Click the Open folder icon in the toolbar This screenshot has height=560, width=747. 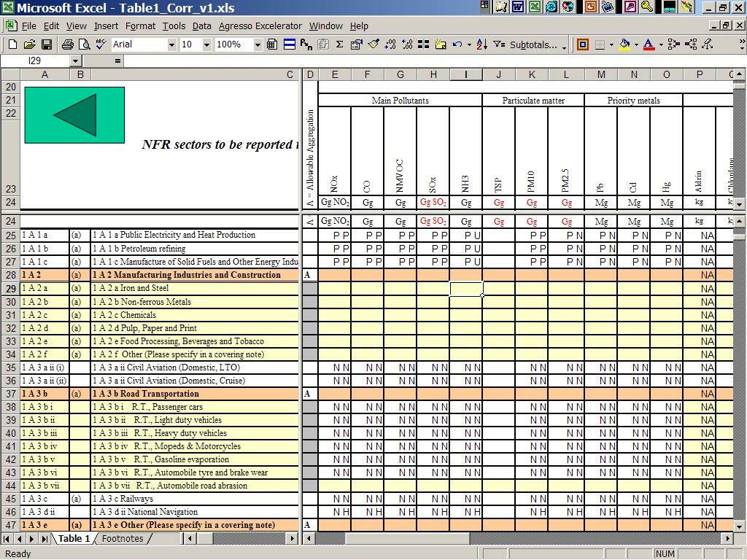pos(29,44)
